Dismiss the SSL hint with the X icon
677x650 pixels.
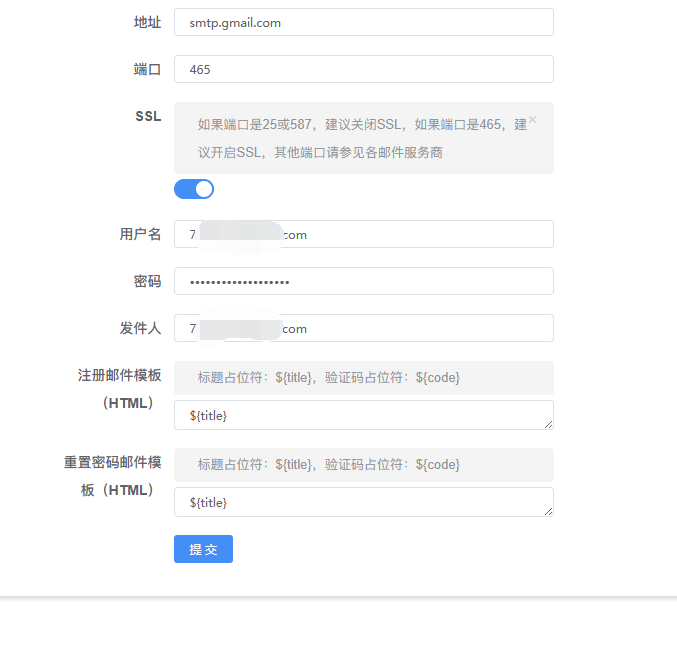[x=533, y=120]
